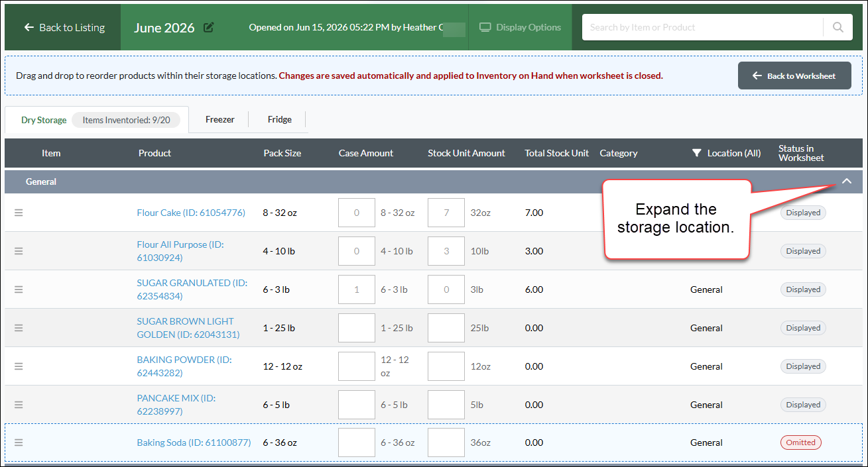Click the Omitted status badge for Baking Soda
The width and height of the screenshot is (868, 467).
[800, 442]
